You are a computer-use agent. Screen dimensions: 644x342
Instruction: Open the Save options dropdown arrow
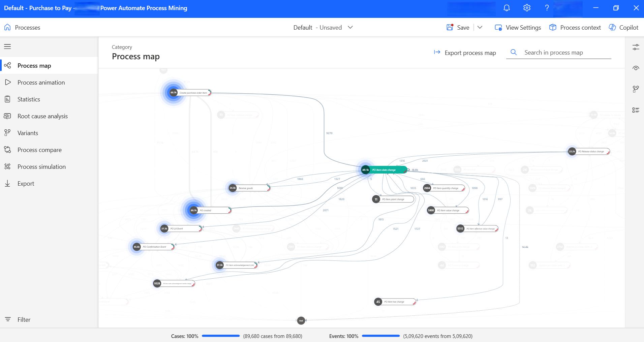tap(480, 27)
